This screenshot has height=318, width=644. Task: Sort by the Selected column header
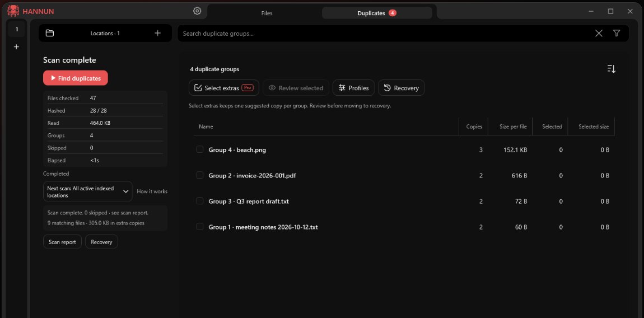tap(552, 127)
